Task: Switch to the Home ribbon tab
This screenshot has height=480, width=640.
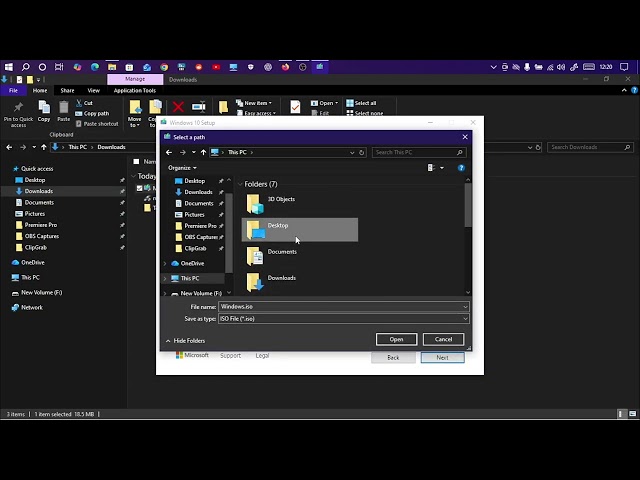Action: 40,91
